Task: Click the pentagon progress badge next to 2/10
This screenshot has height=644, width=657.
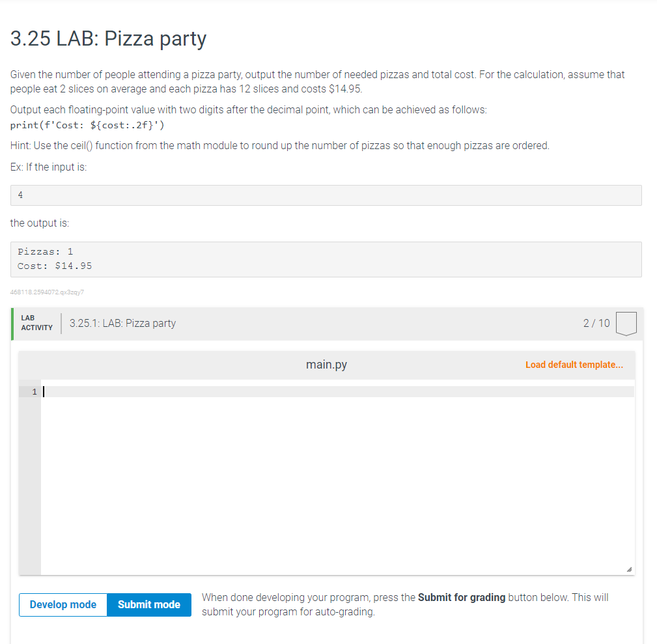Action: point(626,323)
